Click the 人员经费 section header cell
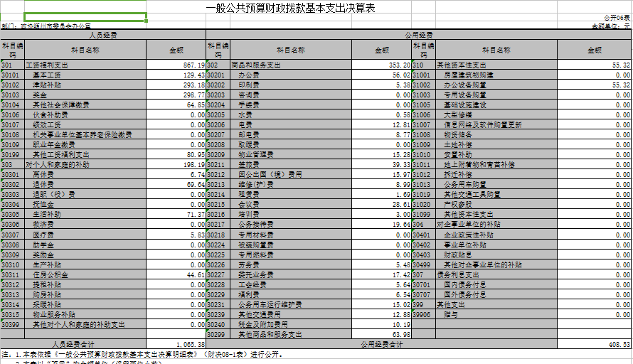Image resolution: width=633 pixels, height=364 pixels. pyautogui.click(x=103, y=34)
